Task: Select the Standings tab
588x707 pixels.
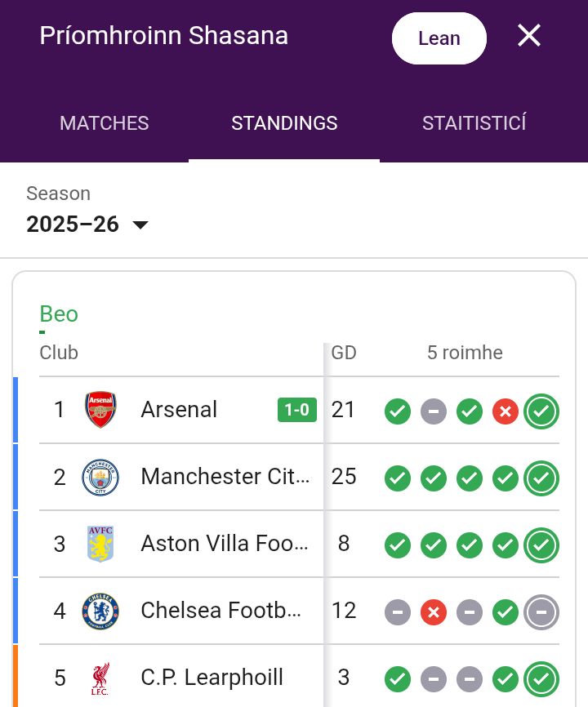Action: click(284, 123)
